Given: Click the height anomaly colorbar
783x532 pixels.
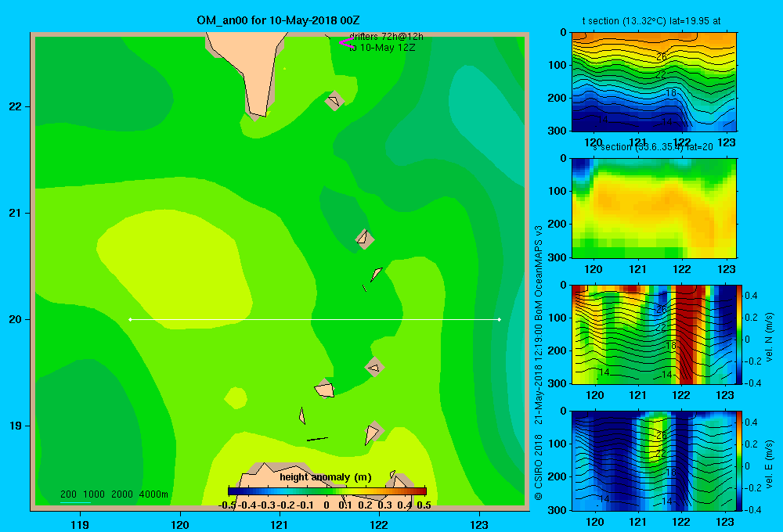Looking at the screenshot, I should point(327,491).
